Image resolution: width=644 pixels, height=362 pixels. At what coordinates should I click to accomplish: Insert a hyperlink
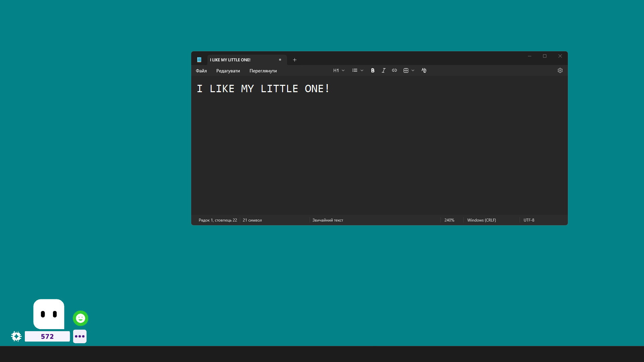pyautogui.click(x=394, y=70)
